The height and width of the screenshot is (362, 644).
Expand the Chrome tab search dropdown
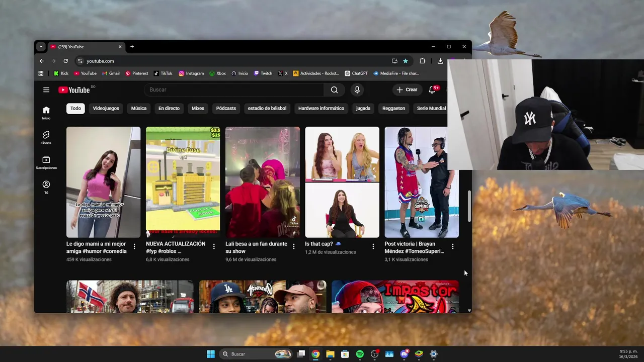coord(41,47)
